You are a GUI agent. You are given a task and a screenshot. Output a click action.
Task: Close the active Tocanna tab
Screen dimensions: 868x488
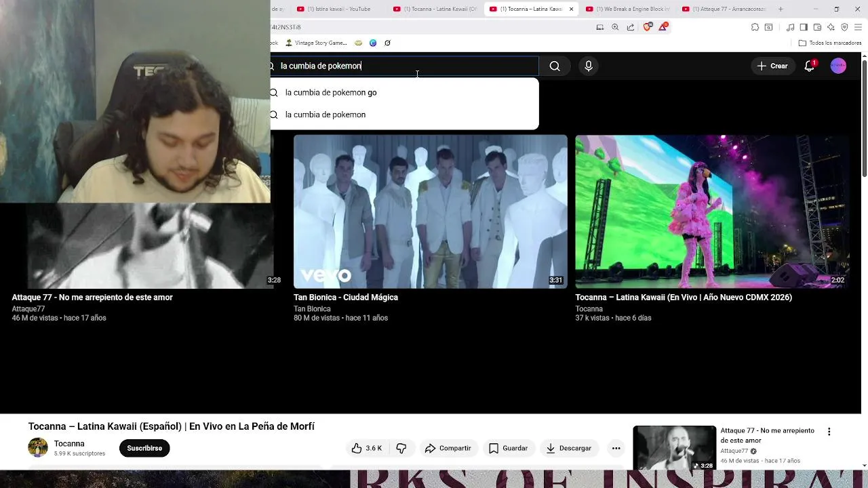coord(571,9)
